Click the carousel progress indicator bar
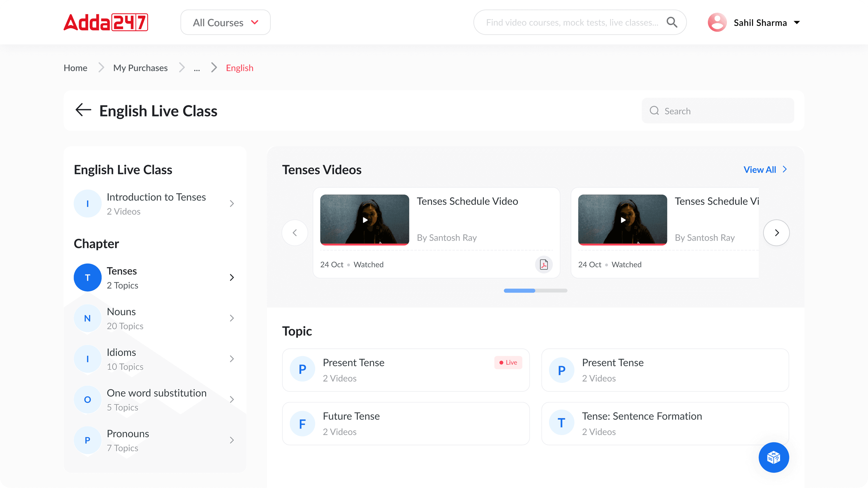The width and height of the screenshot is (868, 488). [x=535, y=290]
